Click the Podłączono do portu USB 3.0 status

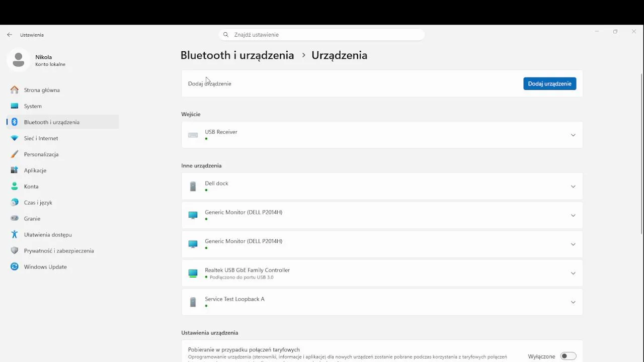coord(242,278)
